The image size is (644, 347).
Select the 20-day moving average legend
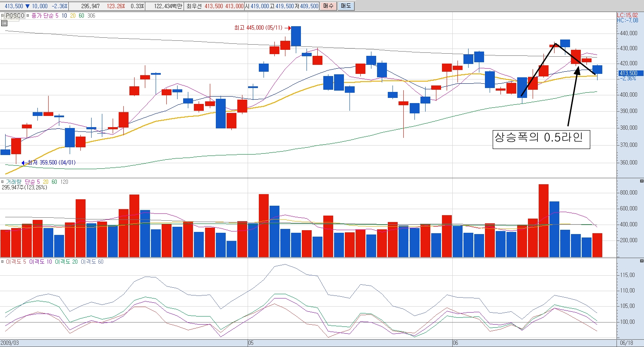72,15
